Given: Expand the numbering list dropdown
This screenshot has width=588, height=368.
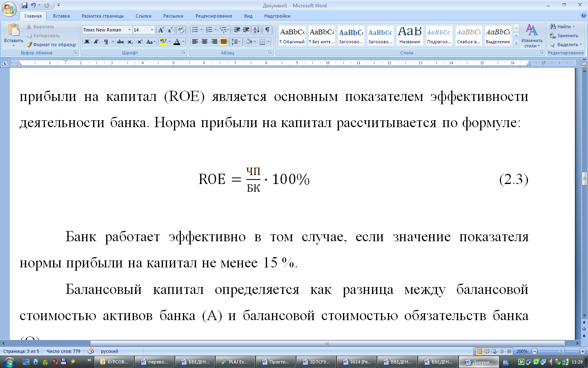Looking at the screenshot, I should pyautogui.click(x=216, y=30).
